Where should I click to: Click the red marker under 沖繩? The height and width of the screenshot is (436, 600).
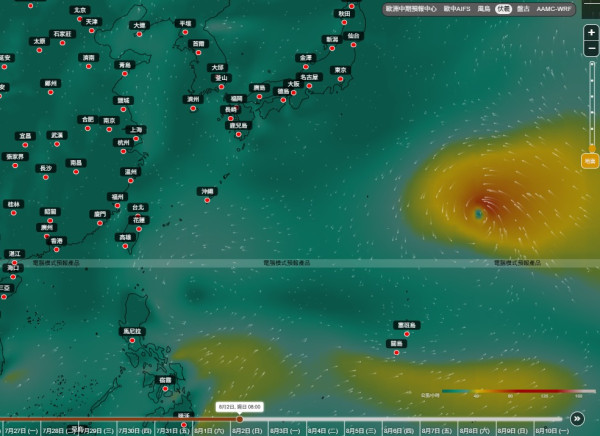pyautogui.click(x=207, y=200)
